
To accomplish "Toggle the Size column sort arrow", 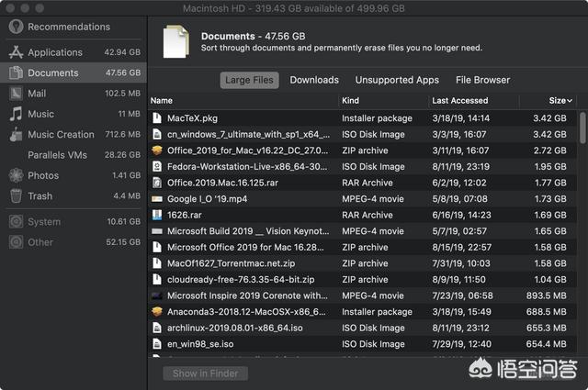I will click(x=570, y=100).
